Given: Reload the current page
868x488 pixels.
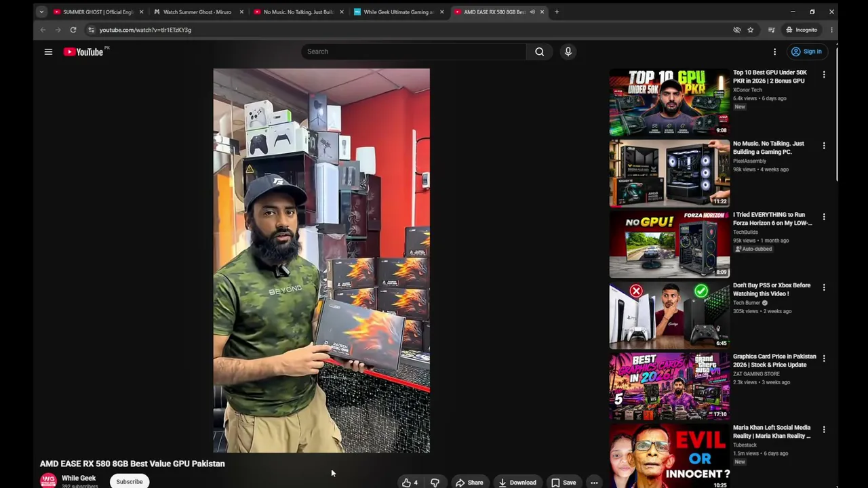Looking at the screenshot, I should pyautogui.click(x=73, y=30).
